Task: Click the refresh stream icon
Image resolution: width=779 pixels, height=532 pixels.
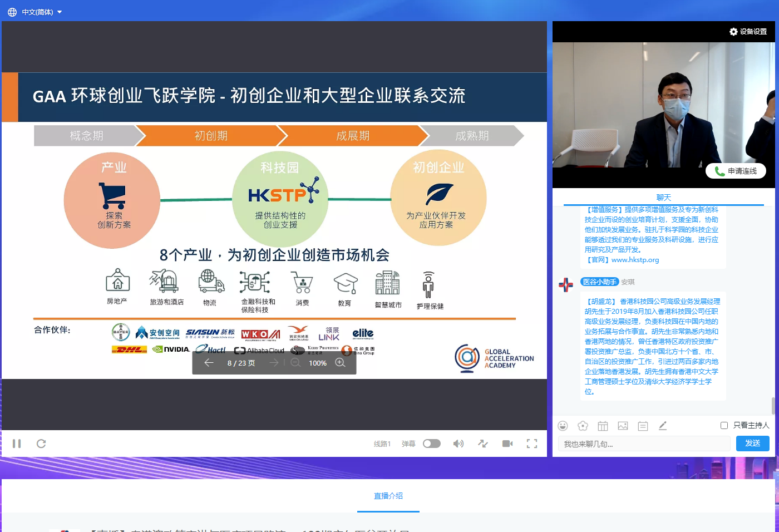Action: point(41,444)
